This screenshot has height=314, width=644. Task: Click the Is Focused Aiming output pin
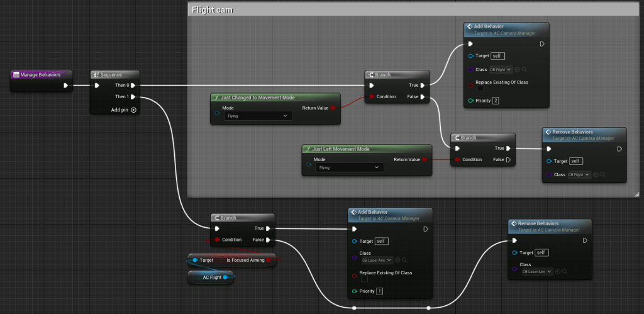coord(269,260)
